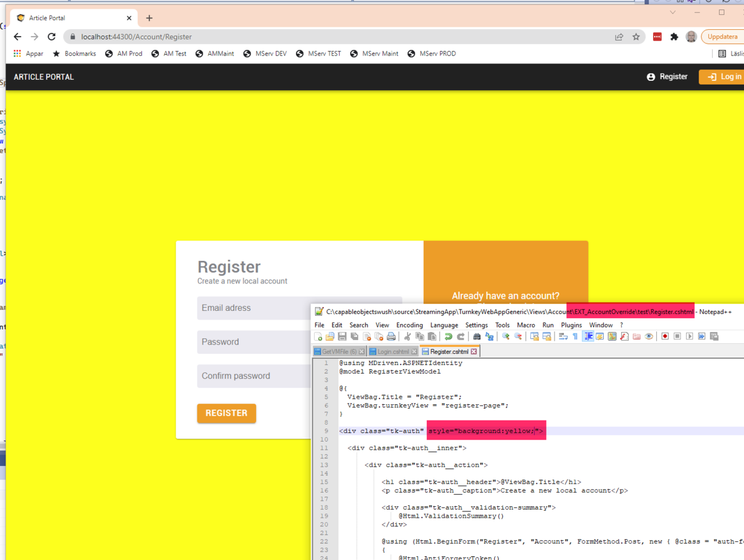
Task: Click the Paste icon in Notepad++ toolbar
Action: 432,336
